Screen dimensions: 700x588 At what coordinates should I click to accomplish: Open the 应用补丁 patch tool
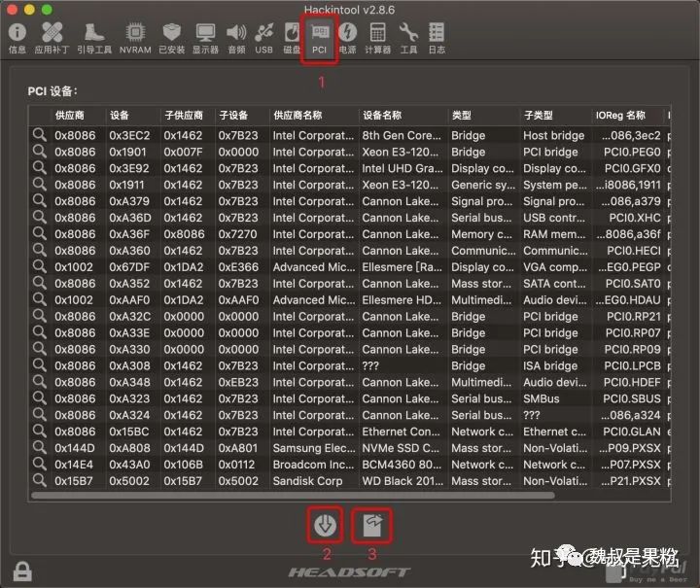(52, 38)
